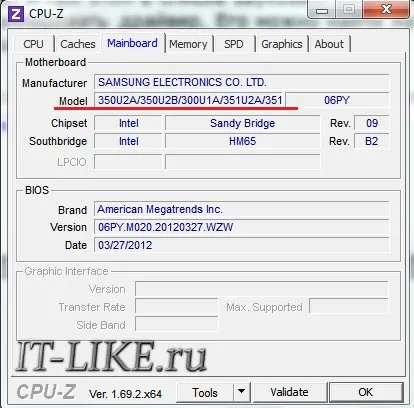Minimize the CPU-Z window
The image size is (414, 408).
pyautogui.click(x=322, y=10)
